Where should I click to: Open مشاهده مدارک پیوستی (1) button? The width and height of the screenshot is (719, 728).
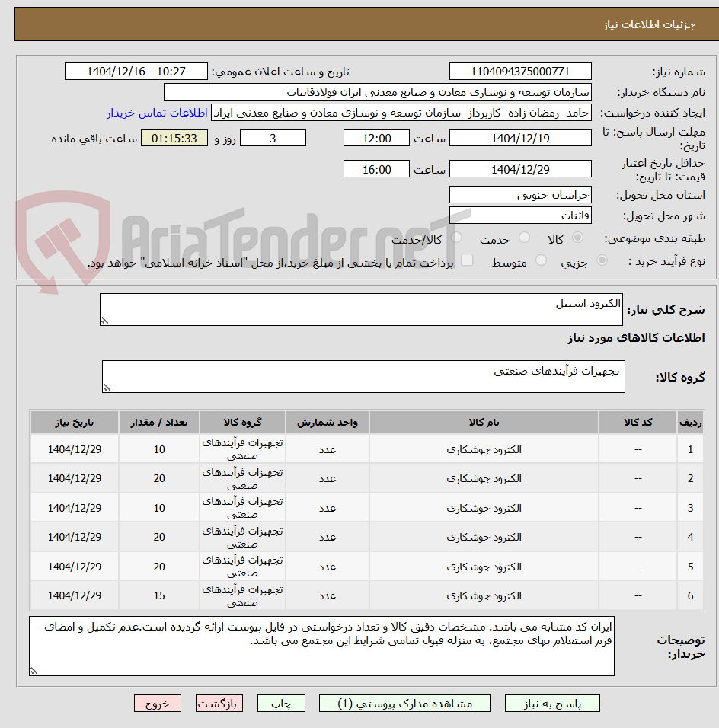coord(404,704)
